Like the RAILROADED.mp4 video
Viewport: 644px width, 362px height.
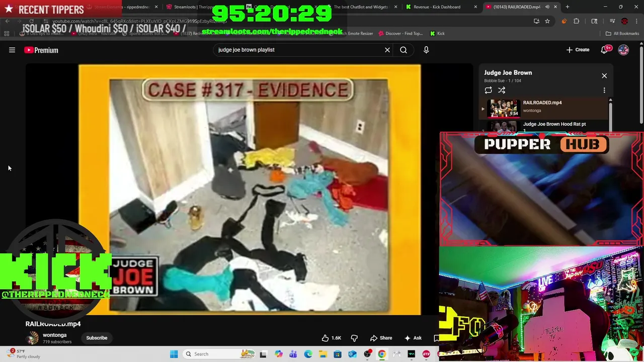click(332, 338)
